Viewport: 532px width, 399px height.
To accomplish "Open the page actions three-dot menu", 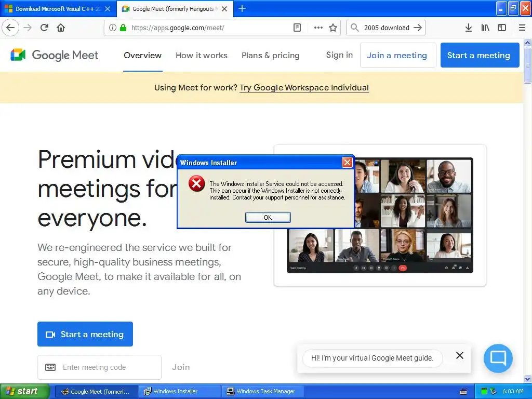I will pos(318,28).
